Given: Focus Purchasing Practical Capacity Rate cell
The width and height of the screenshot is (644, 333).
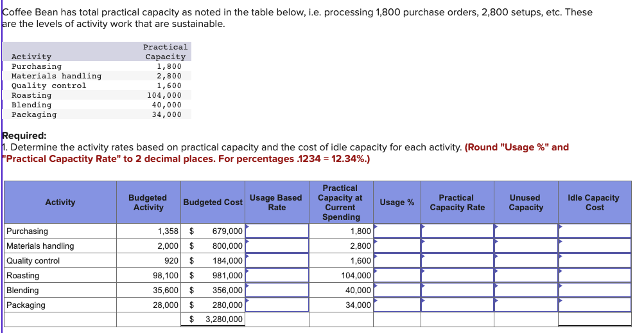Looking at the screenshot, I should coord(458,231).
